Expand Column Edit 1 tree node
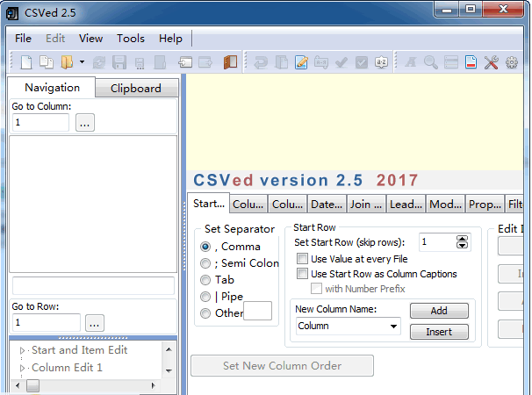Viewport: 532px width, 395px height. point(22,368)
